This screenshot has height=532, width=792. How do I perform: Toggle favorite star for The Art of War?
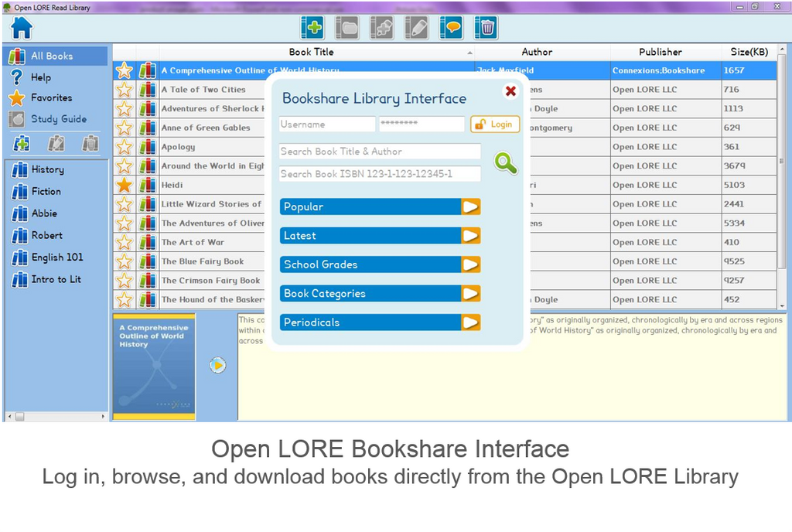[125, 243]
